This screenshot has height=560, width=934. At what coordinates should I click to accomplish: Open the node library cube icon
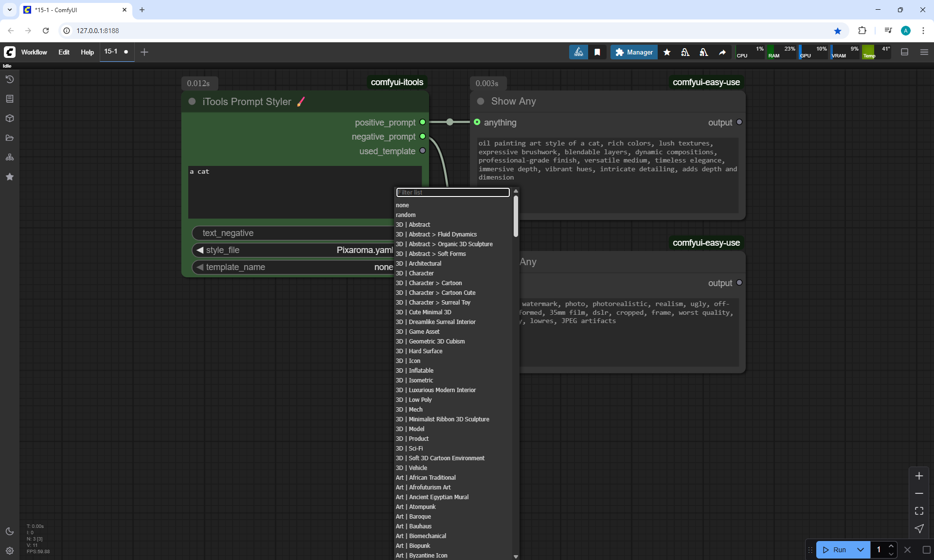coord(9,118)
